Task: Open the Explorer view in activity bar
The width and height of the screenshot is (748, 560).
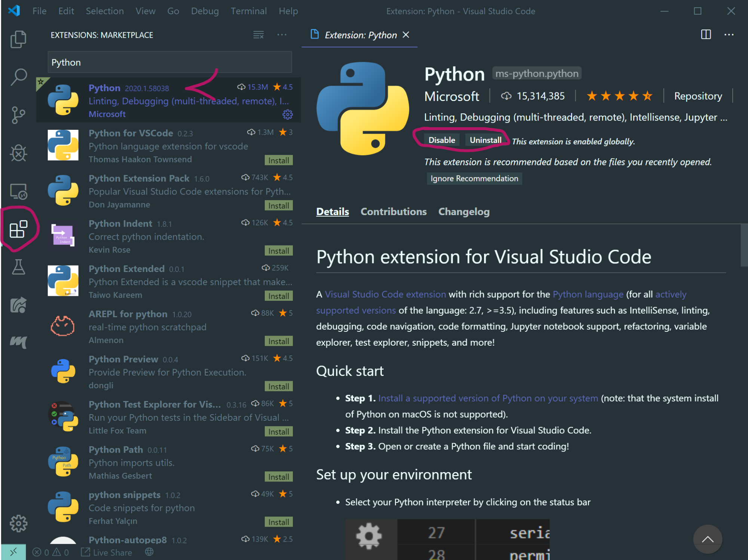Action: [x=18, y=39]
